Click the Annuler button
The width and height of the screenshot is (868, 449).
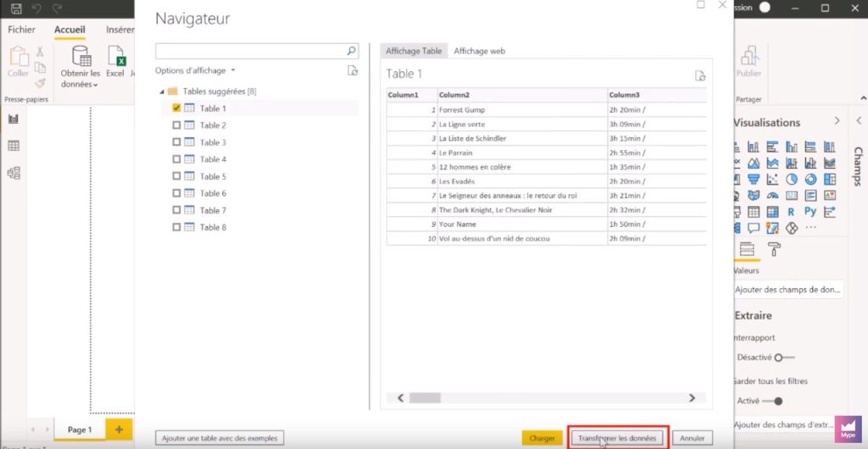[692, 438]
